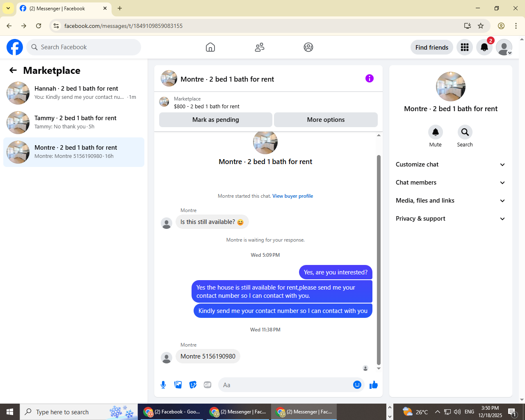
Task: Open View buyer profile link
Action: click(x=293, y=196)
